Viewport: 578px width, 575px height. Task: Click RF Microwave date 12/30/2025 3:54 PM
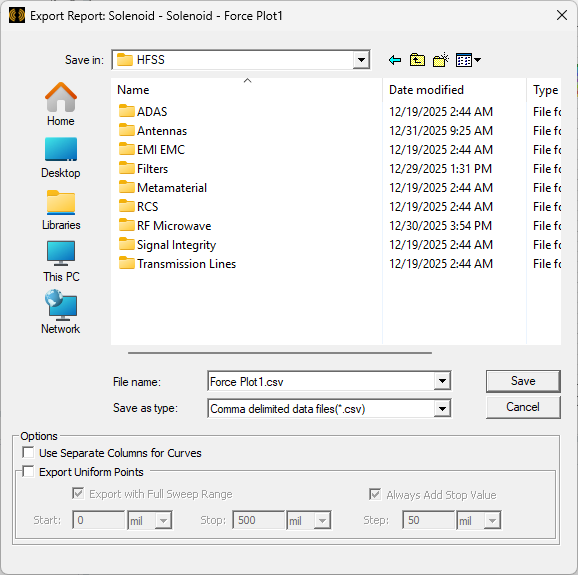point(441,226)
